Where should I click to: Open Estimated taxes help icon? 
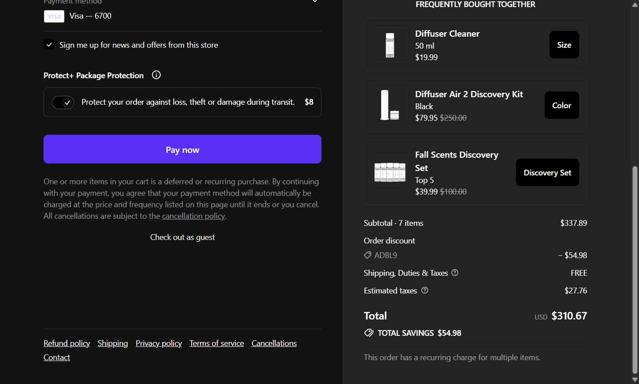pyautogui.click(x=425, y=291)
